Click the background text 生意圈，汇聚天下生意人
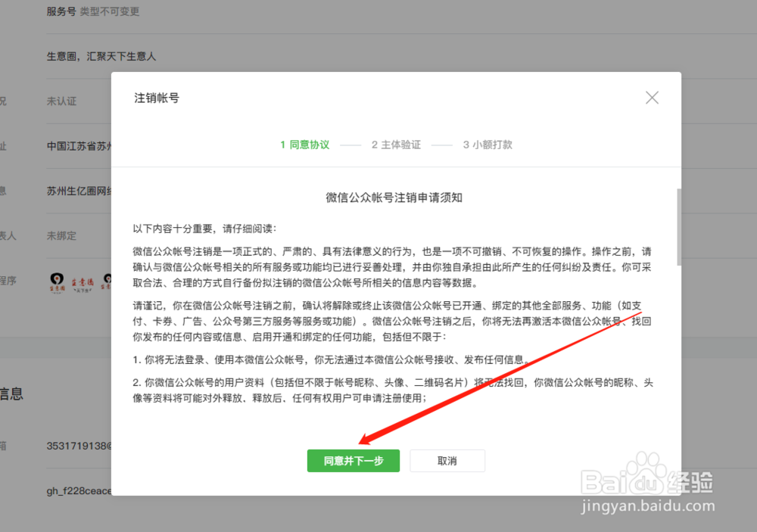757x532 pixels. [101, 57]
